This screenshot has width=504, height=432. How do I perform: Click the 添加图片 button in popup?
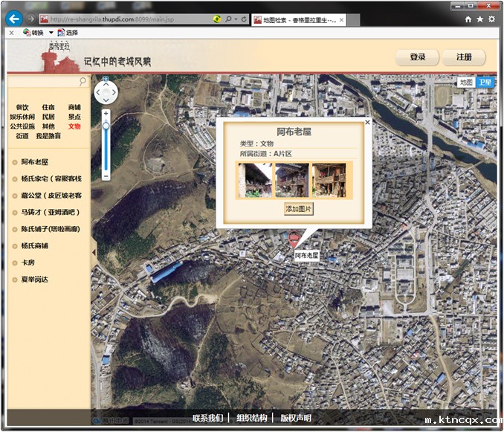pos(299,210)
